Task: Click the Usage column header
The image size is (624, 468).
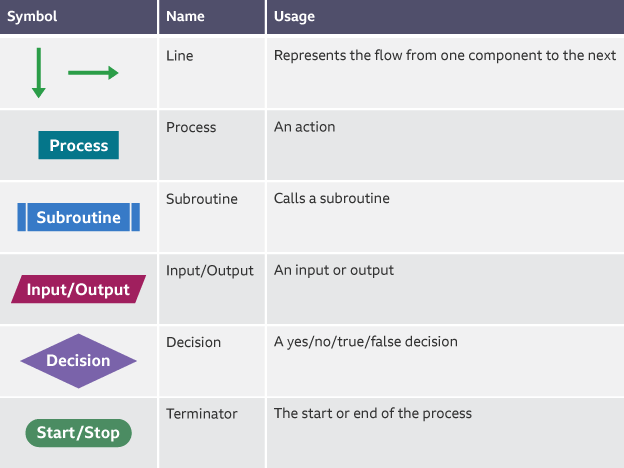Action: tap(294, 16)
